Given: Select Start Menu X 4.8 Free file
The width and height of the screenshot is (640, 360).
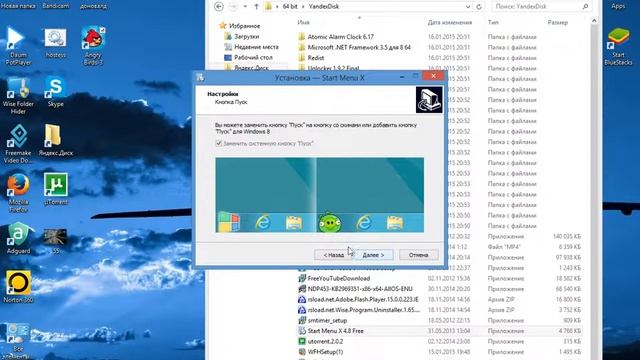Looking at the screenshot, I should tap(336, 331).
